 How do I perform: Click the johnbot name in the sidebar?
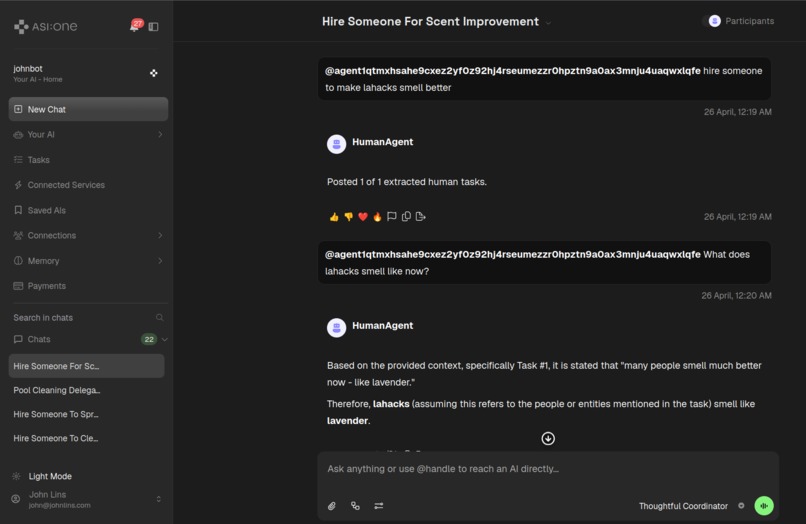28,68
